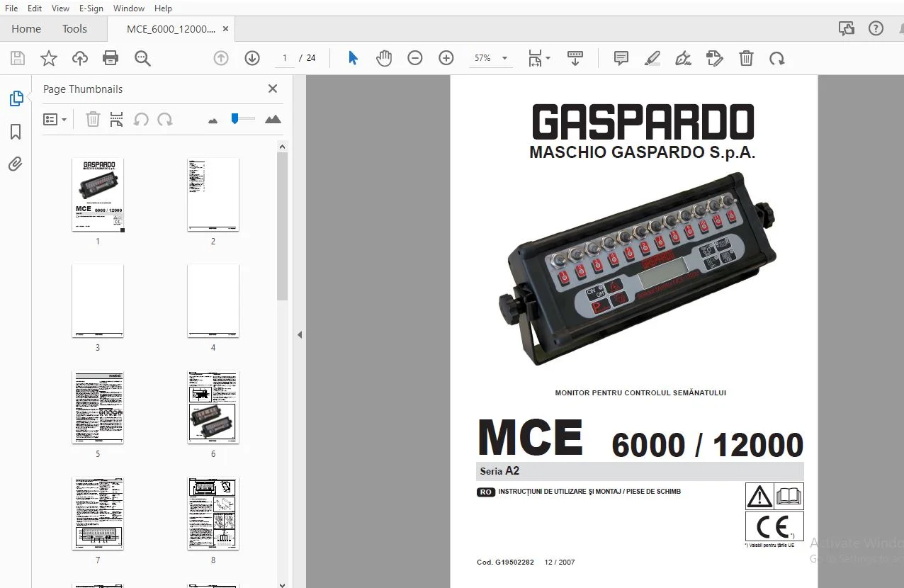Image resolution: width=904 pixels, height=588 pixels.
Task: Delete page with the toolbar trash icon
Action: click(x=746, y=58)
